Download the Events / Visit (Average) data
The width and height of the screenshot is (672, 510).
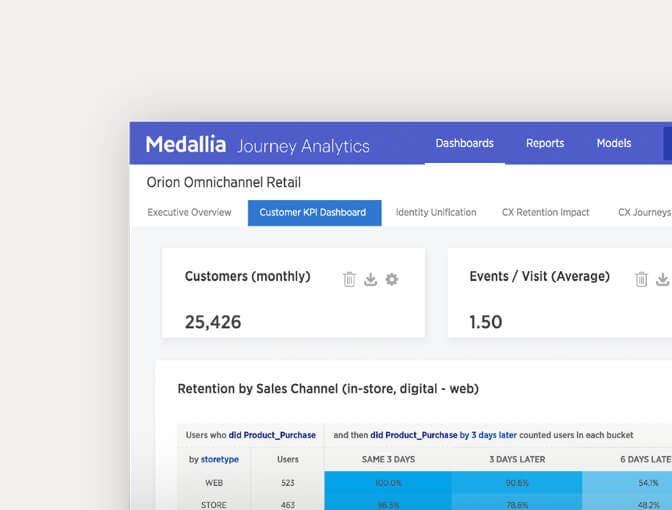click(x=663, y=279)
